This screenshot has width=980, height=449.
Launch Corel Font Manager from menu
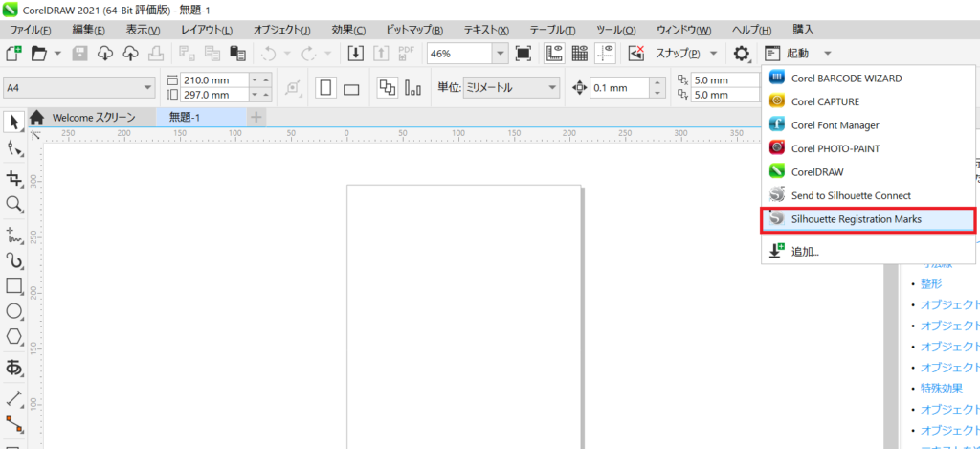pyautogui.click(x=868, y=125)
